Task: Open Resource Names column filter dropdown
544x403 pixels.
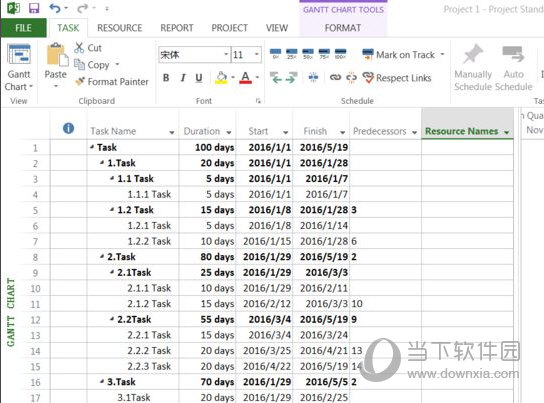Action: tap(507, 132)
